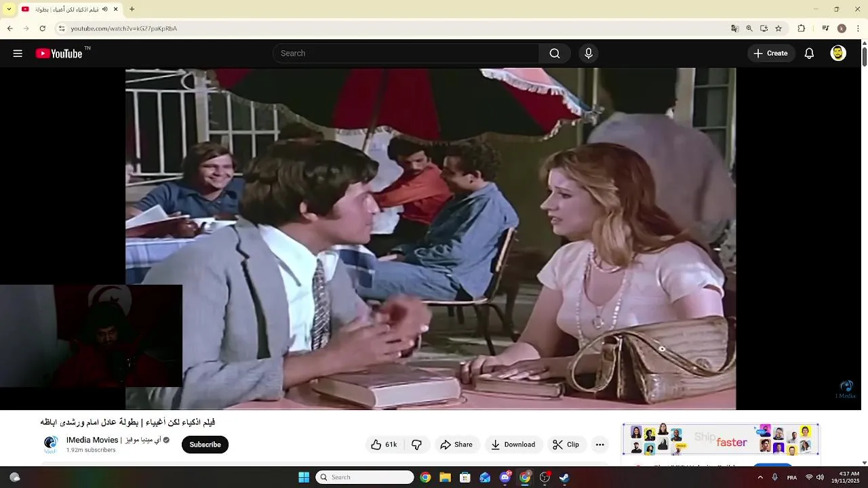Open Chrome profile avatar
Viewport: 868px width, 488px height.
[x=842, y=28]
